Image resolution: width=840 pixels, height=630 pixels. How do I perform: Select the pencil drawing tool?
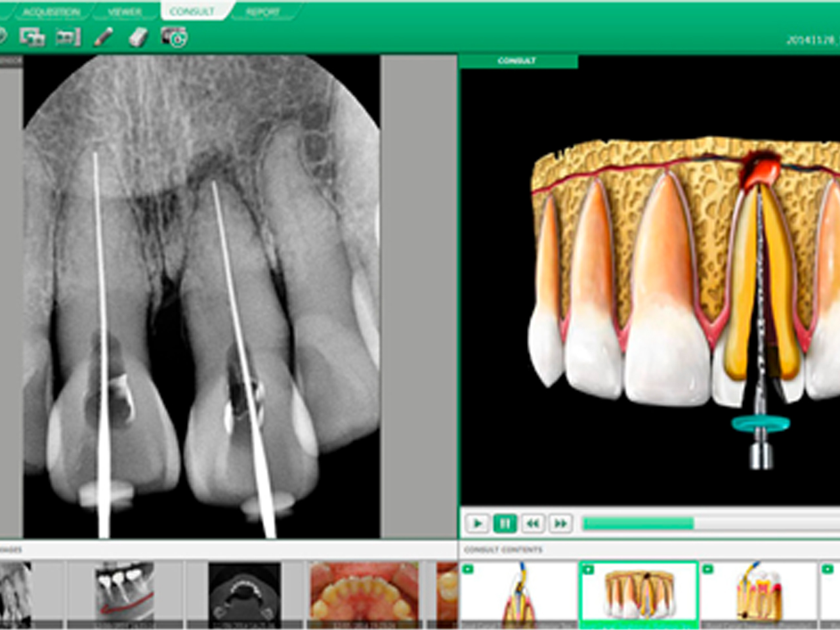pos(103,37)
